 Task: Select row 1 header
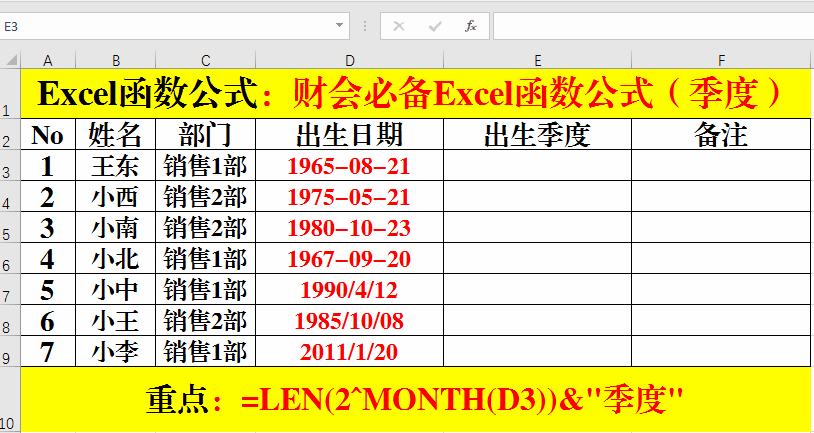[10, 93]
